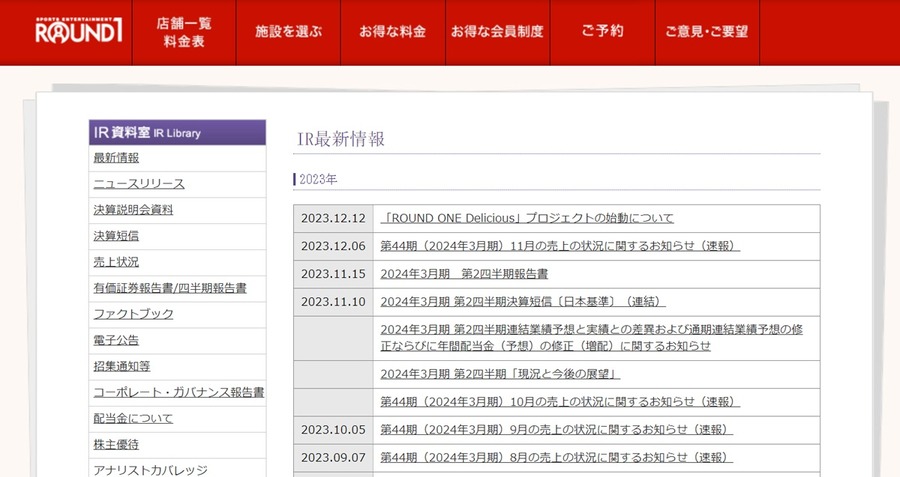Open 9月の売上の状況 速報 link

pyautogui.click(x=557, y=430)
